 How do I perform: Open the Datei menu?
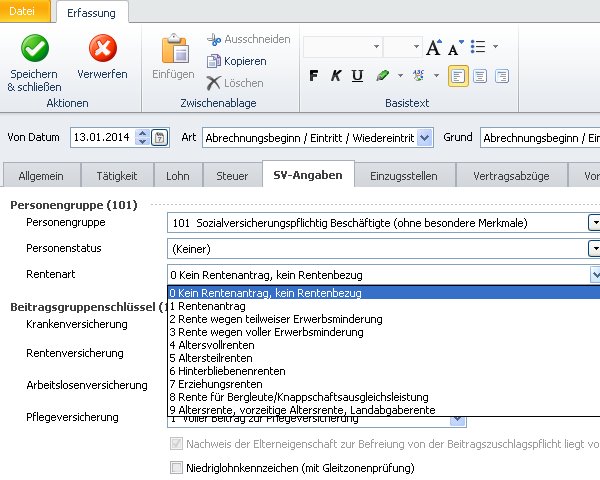click(x=26, y=11)
